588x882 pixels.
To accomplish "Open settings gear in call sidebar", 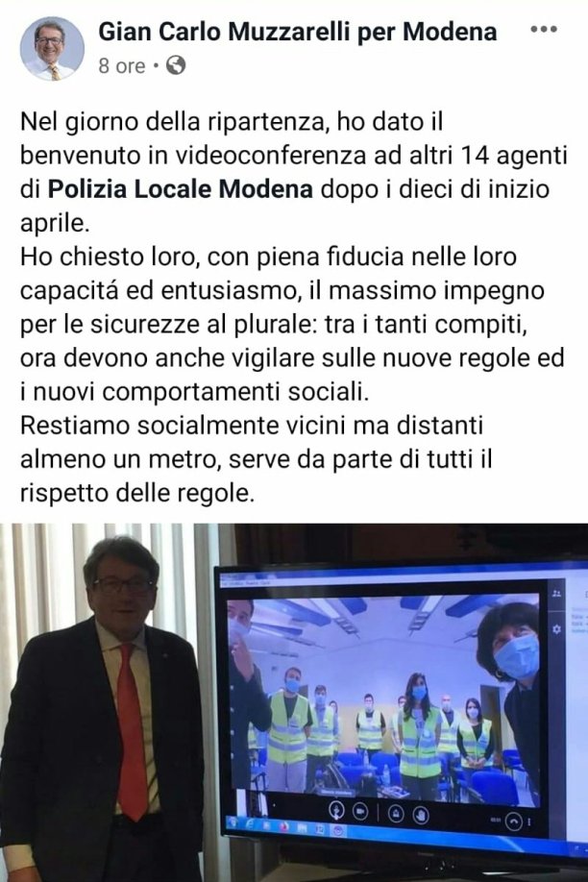I will coord(556,629).
